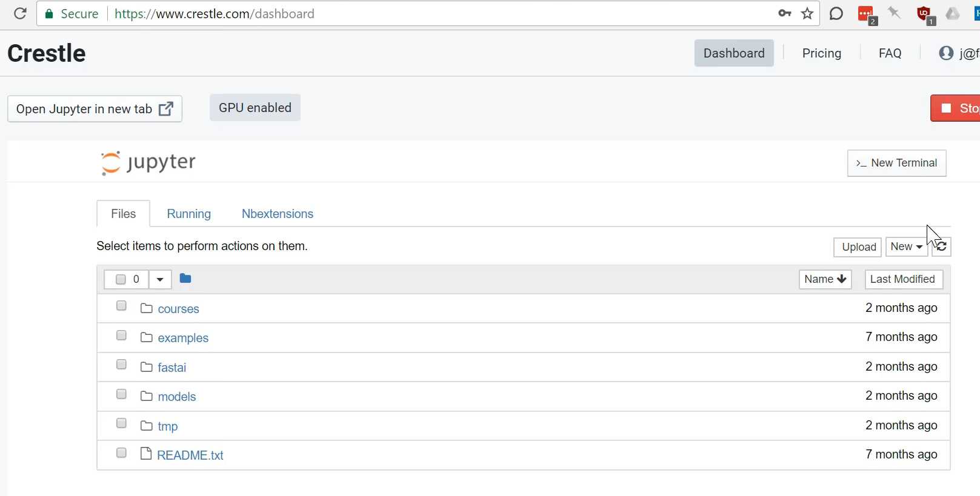Click the Crestle logo text
The height and width of the screenshot is (496, 980).
(47, 53)
